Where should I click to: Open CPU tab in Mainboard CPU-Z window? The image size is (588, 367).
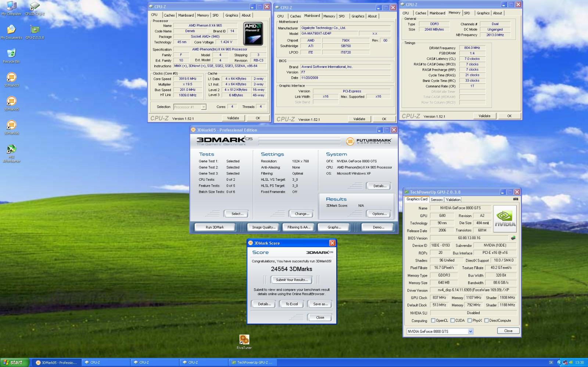point(280,16)
